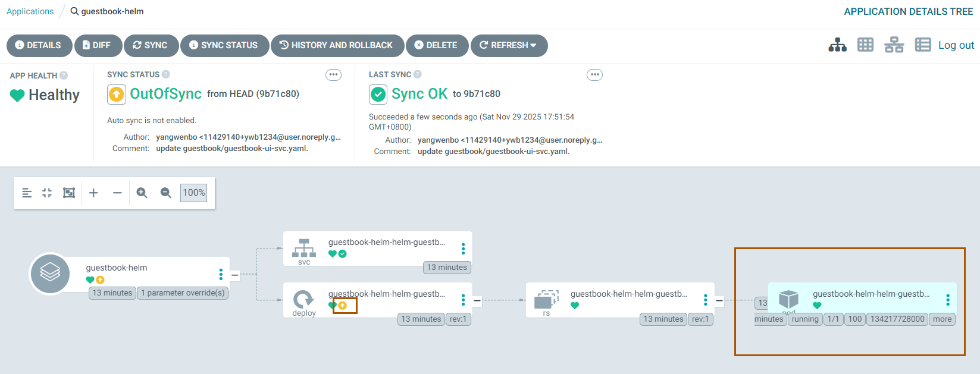Click the plus expand icon in graph toolbar
This screenshot has height=374, width=980.
93,193
